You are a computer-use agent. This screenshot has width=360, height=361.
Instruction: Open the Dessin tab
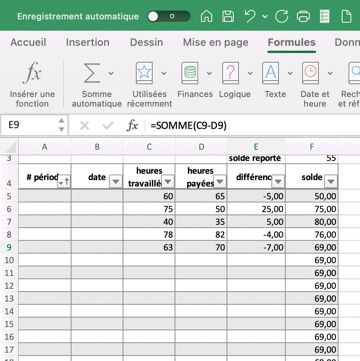coord(146,42)
